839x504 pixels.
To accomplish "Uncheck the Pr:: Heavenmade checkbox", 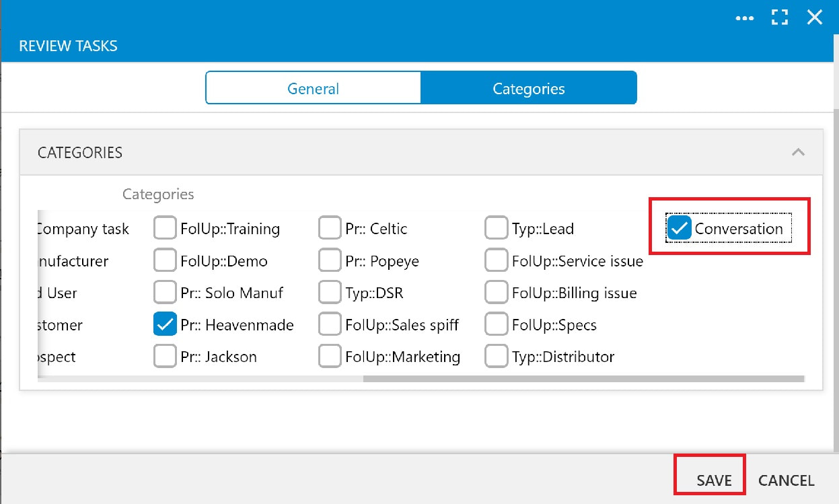I will (x=165, y=325).
